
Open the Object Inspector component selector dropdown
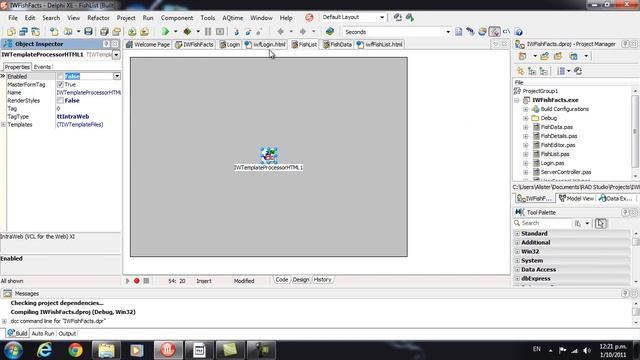[x=116, y=54]
